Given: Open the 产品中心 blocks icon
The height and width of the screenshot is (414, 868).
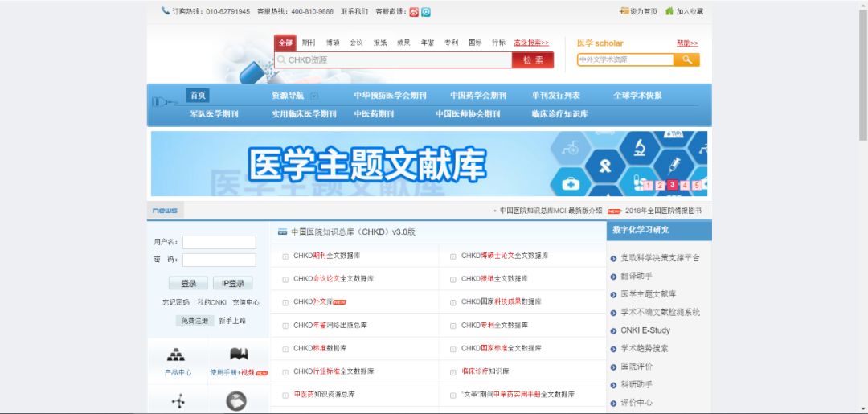Looking at the screenshot, I should (x=176, y=355).
